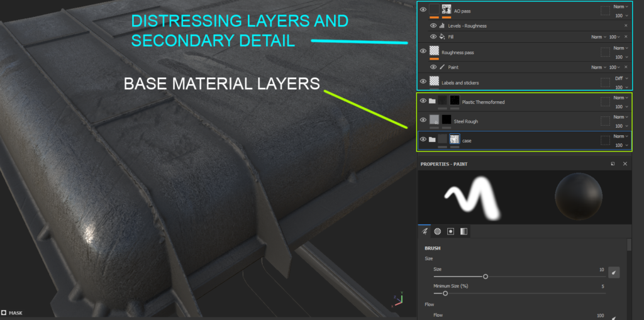The height and width of the screenshot is (320, 644).
Task: Open Paint effect opacity 100 dropdown
Action: point(615,67)
